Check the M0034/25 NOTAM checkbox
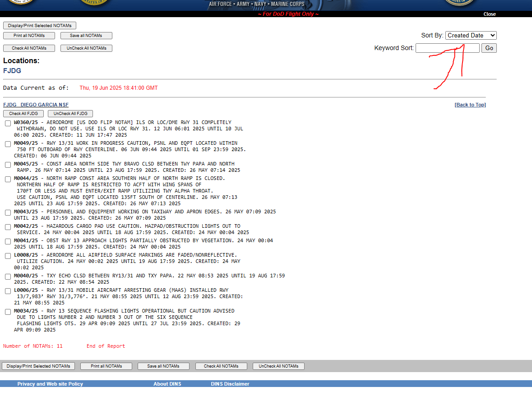The width and height of the screenshot is (532, 396). [x=8, y=312]
